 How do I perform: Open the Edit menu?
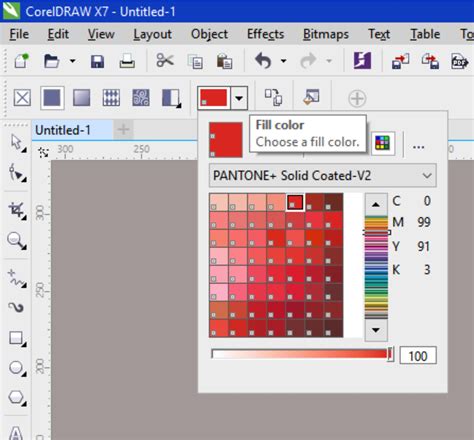click(x=58, y=34)
